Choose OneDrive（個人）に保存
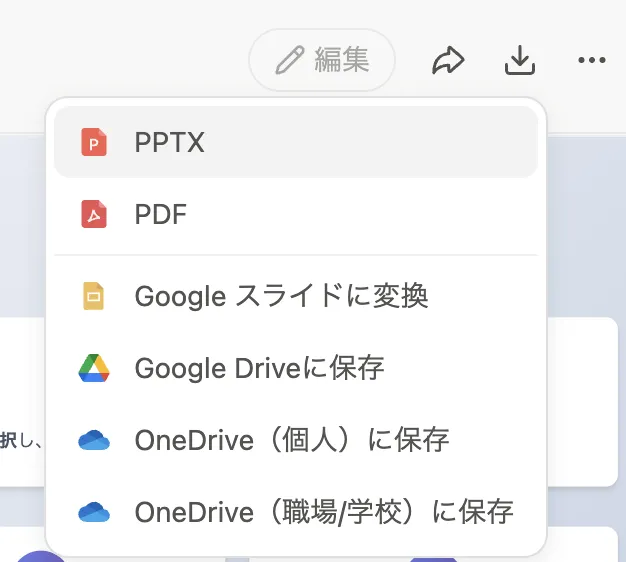 [296, 440]
